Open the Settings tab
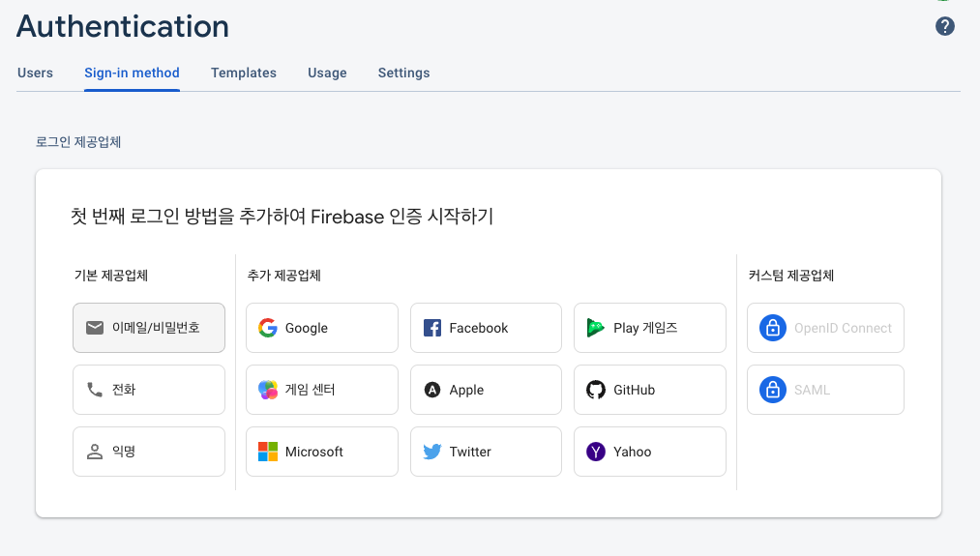This screenshot has height=556, width=980. (x=403, y=73)
